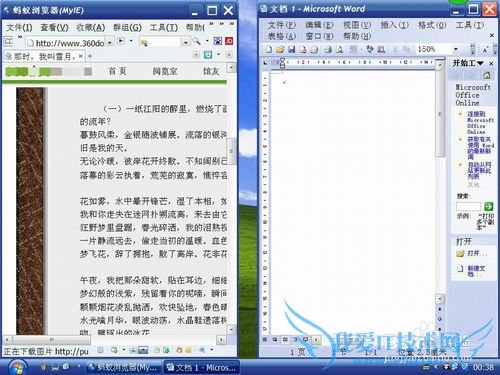Expand the dropdown next to the search magnifier

point(207,41)
